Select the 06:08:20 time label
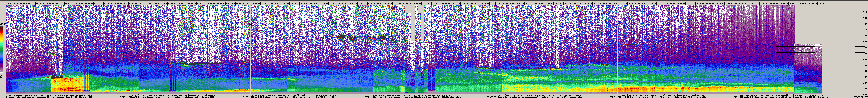The height and width of the screenshot is (98, 868). [x=40, y=3]
